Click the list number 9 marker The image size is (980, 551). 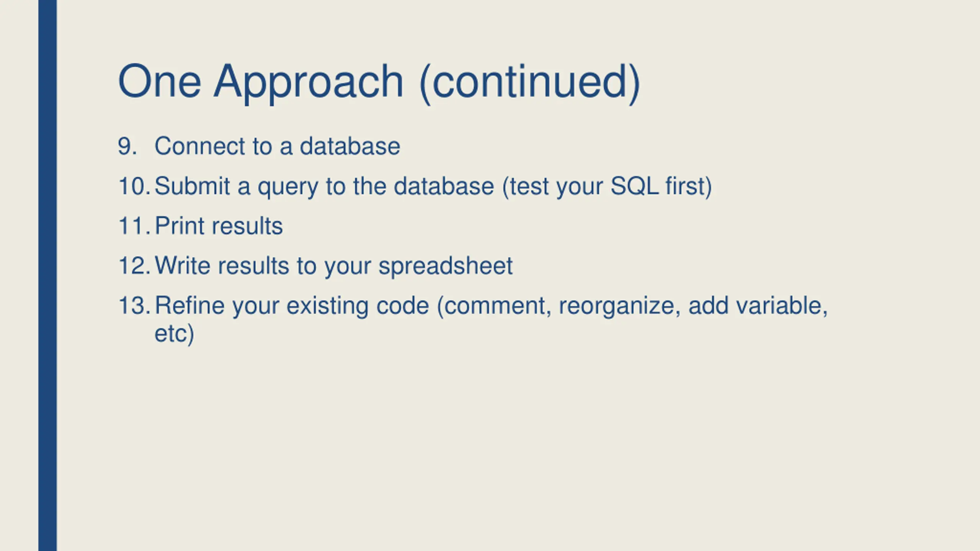(x=127, y=147)
